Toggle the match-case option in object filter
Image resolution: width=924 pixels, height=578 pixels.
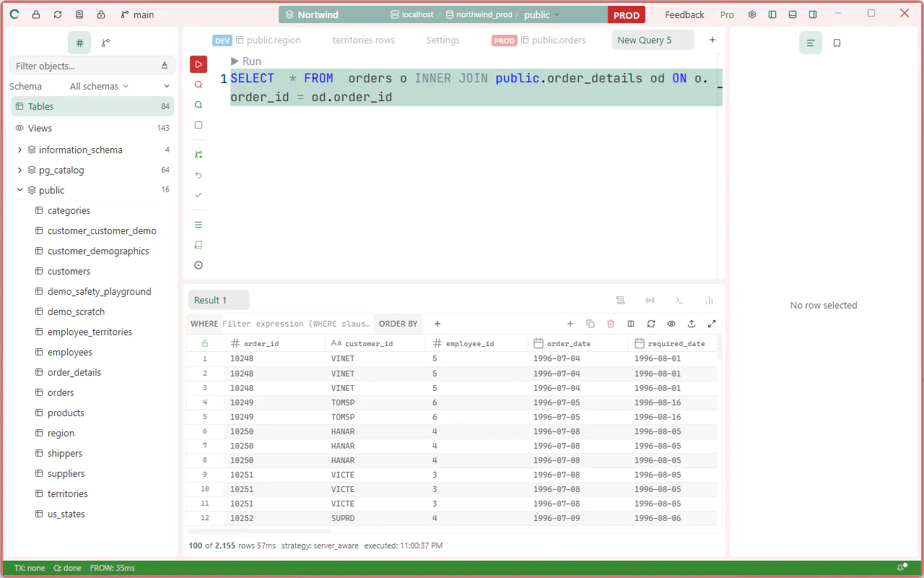[165, 66]
